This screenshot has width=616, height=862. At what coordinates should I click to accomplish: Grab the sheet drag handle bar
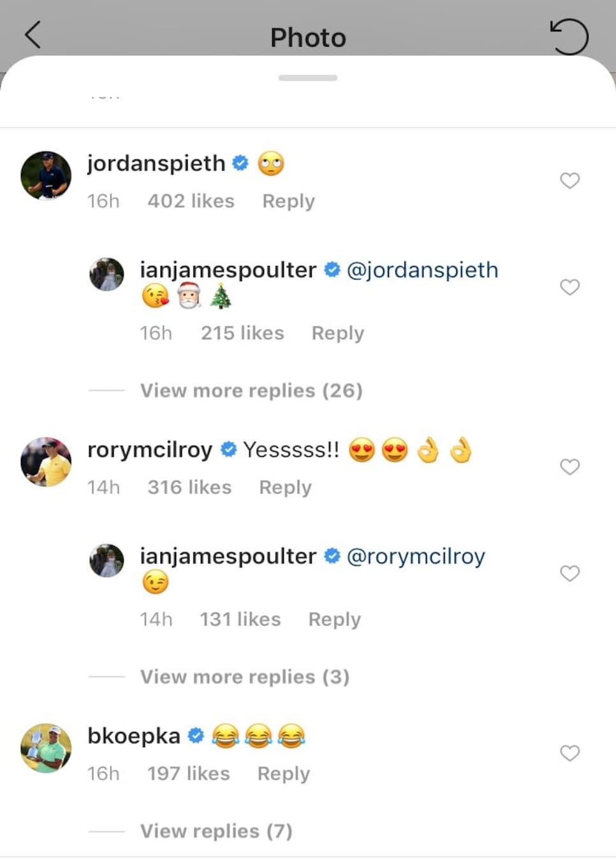click(x=308, y=78)
